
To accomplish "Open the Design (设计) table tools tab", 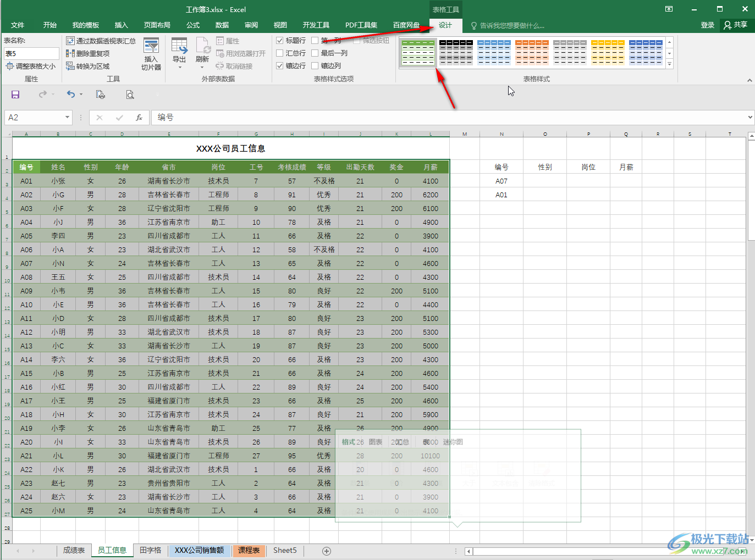I will (445, 25).
